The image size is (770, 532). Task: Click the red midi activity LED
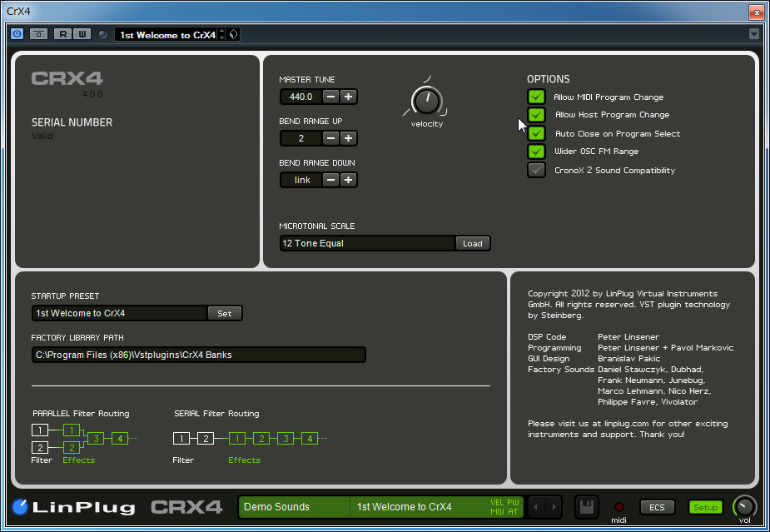tap(618, 506)
